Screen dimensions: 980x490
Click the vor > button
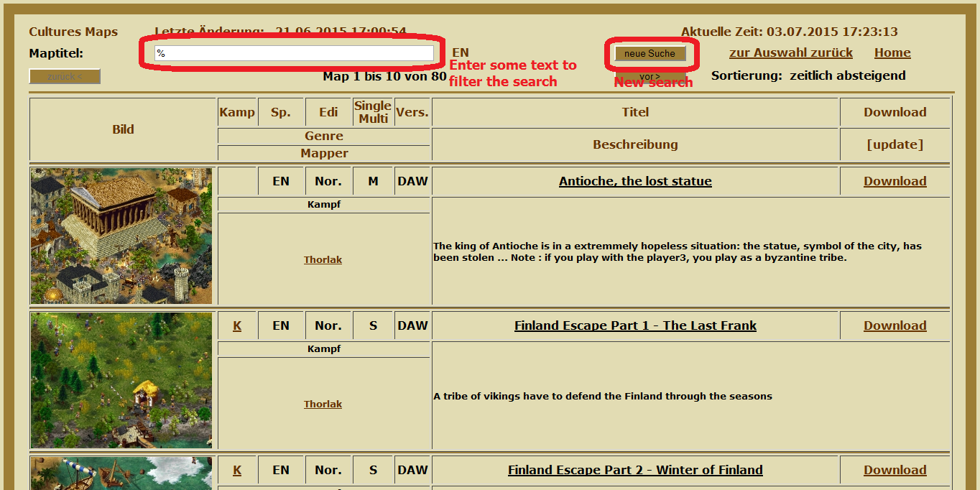[650, 76]
